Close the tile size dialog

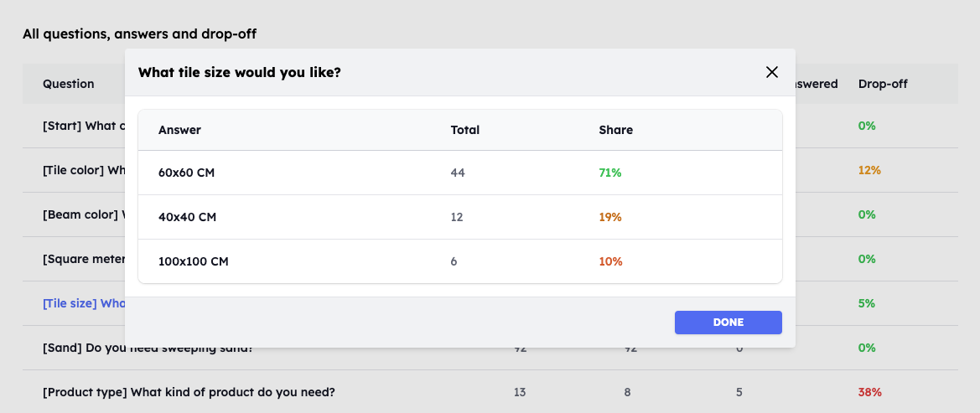[772, 72]
